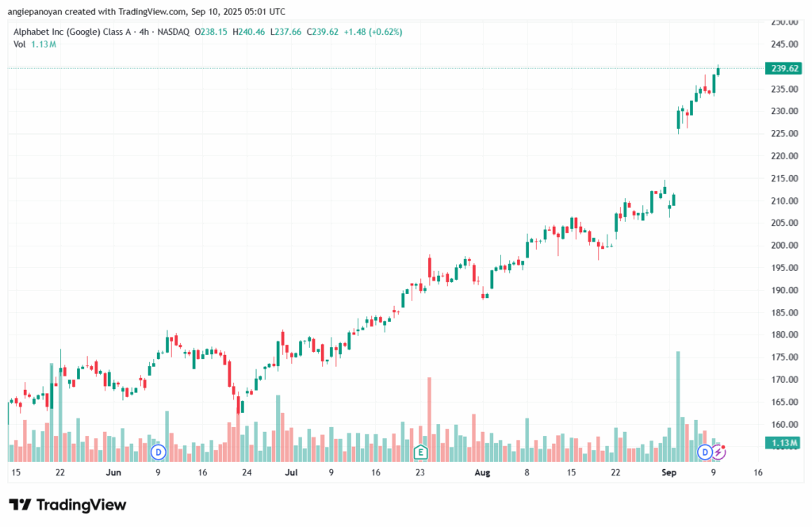Click the June dividend D marker

(x=158, y=452)
